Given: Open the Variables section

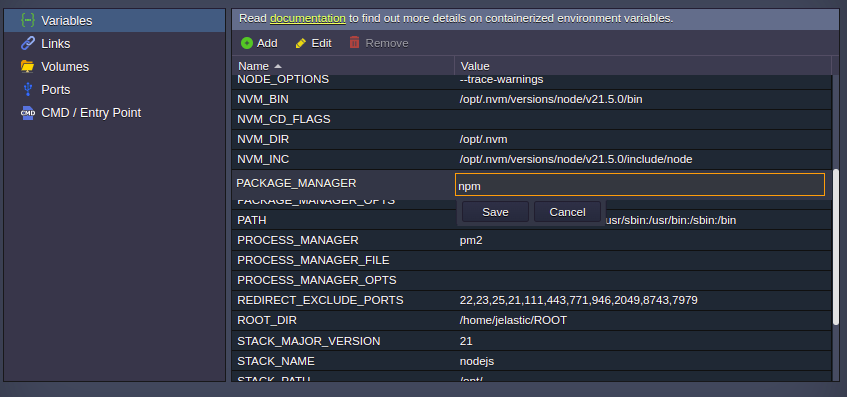Looking at the screenshot, I should point(114,21).
